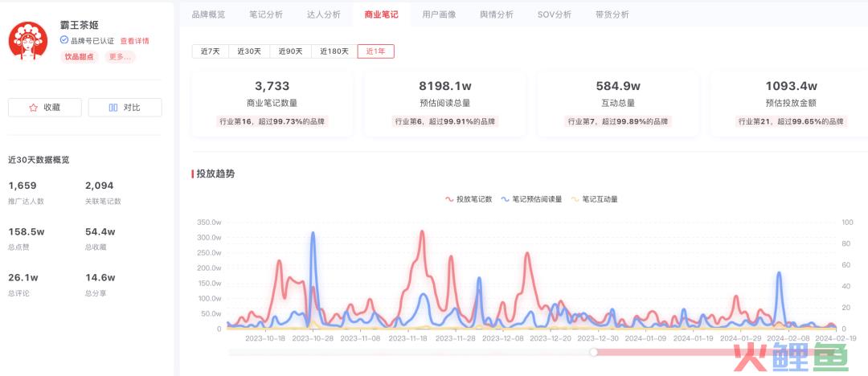
Task: Open the 舆情分析 tab
Action: point(497,14)
